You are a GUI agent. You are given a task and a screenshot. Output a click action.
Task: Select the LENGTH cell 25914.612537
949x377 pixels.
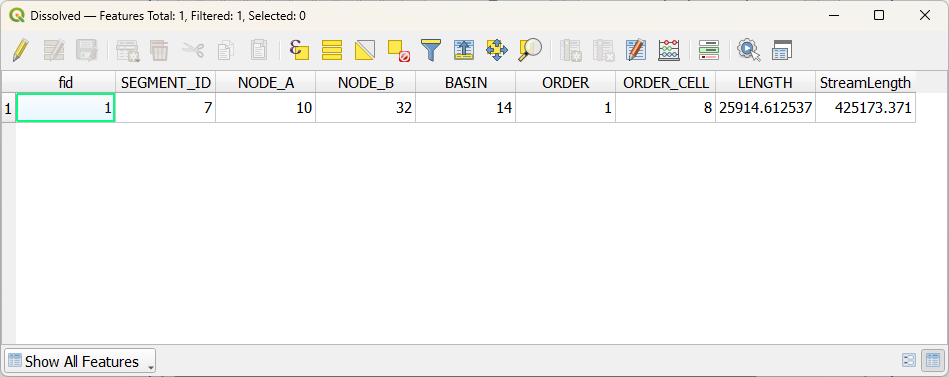(766, 108)
